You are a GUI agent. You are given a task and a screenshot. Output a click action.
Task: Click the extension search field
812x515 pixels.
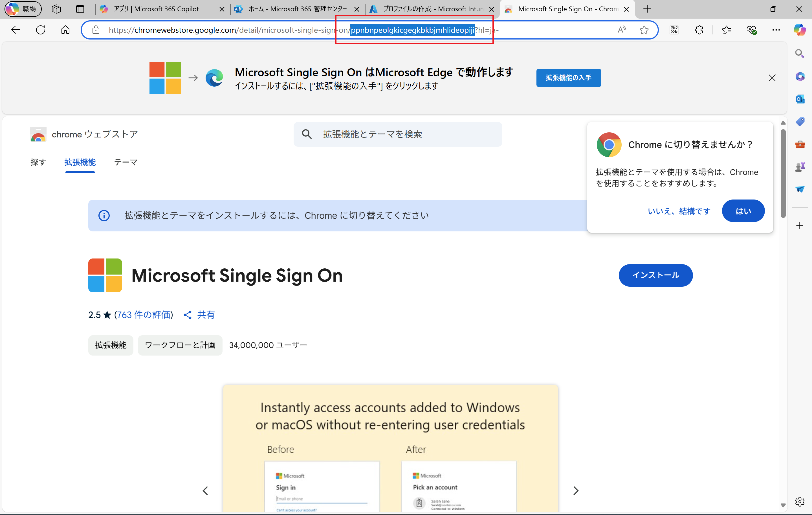click(398, 134)
